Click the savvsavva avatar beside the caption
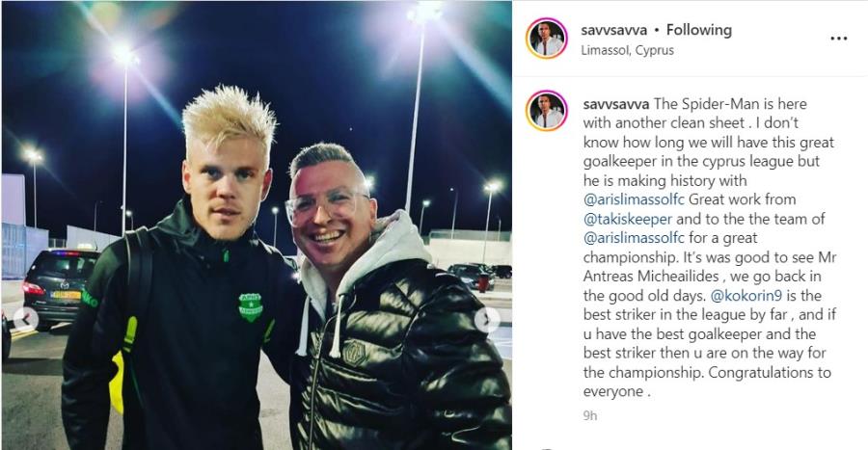The height and width of the screenshot is (450, 868). pos(547,111)
